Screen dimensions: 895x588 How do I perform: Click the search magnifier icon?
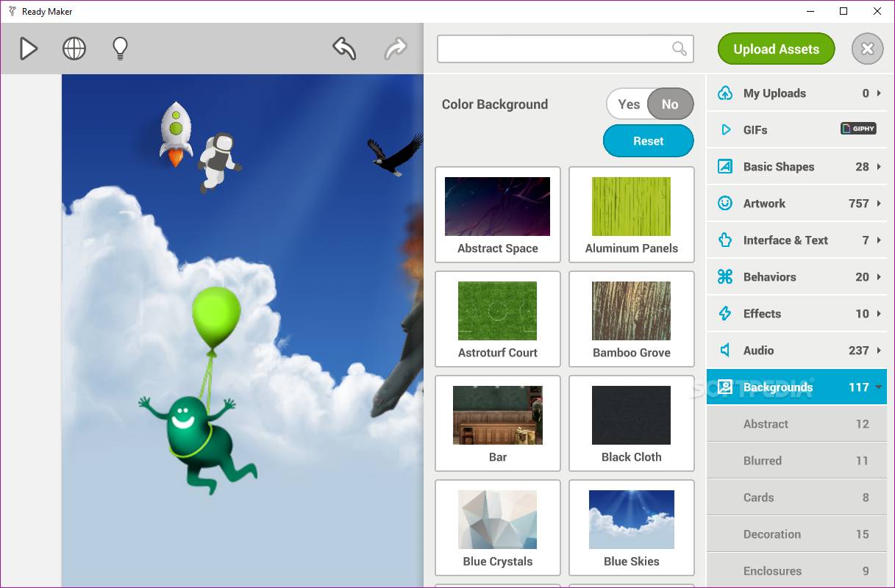tap(680, 49)
